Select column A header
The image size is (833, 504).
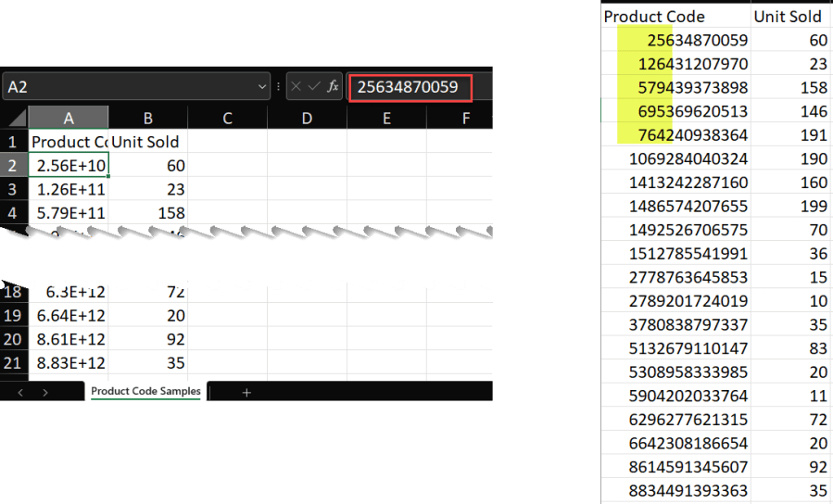click(68, 118)
